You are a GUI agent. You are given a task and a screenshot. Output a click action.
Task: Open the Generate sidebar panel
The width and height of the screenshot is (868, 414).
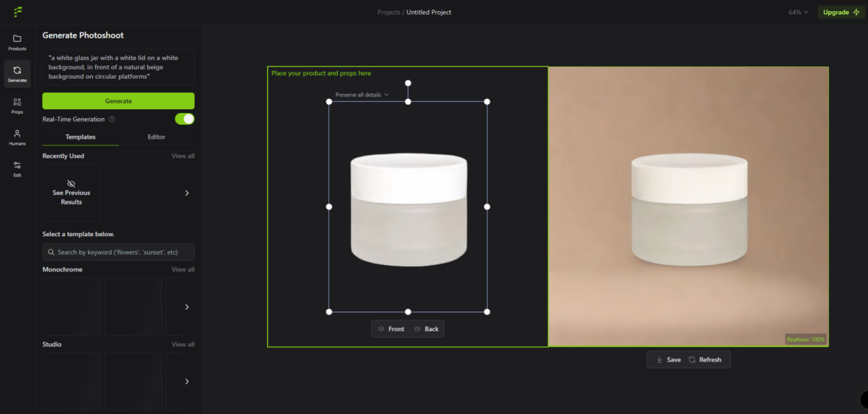[x=17, y=74]
